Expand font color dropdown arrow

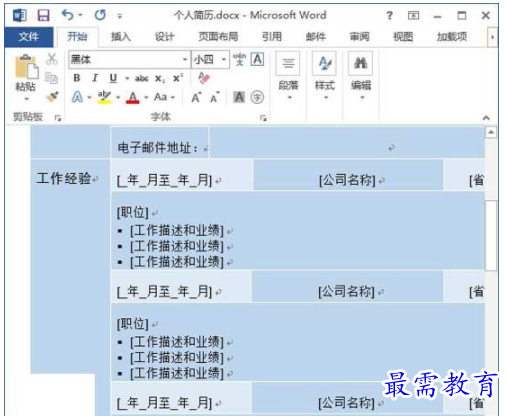[x=146, y=98]
